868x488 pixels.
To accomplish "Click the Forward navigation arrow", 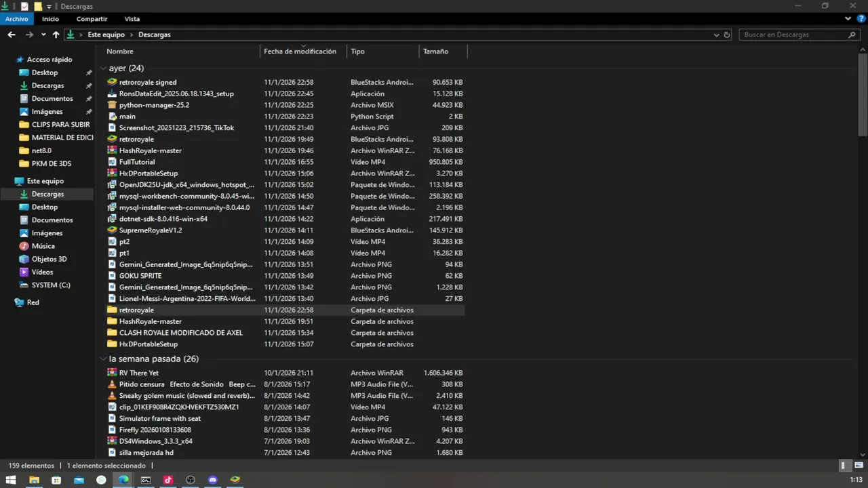I will pos(29,35).
